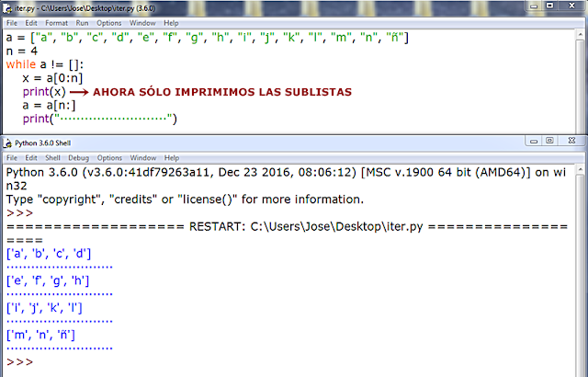This screenshot has width=588, height=377.
Task: Click the 'Type "copyright"' information line
Action: pyautogui.click(x=185, y=200)
